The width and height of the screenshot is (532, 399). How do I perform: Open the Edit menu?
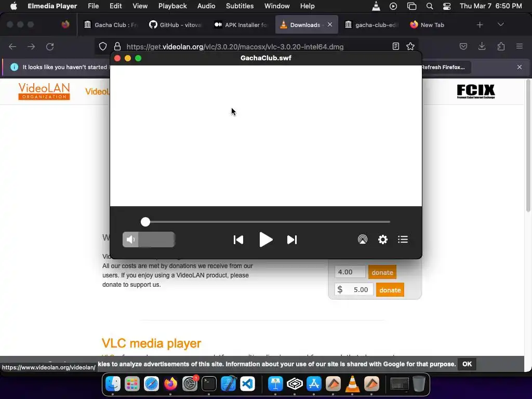coord(116,6)
